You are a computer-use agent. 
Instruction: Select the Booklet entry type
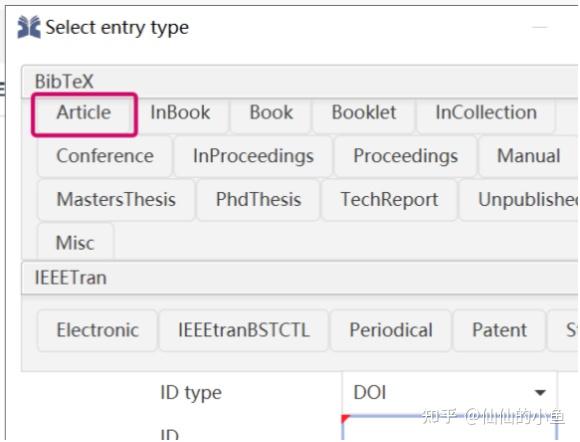coord(364,113)
